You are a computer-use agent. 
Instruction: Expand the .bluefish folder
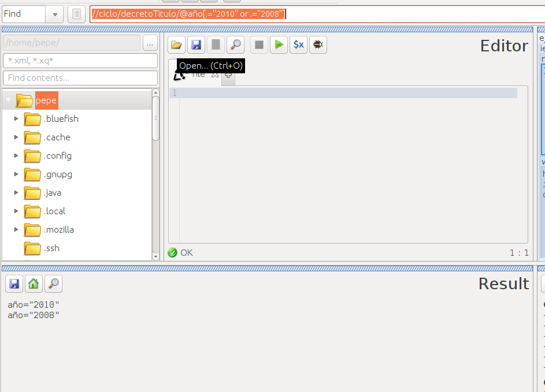[x=16, y=119]
